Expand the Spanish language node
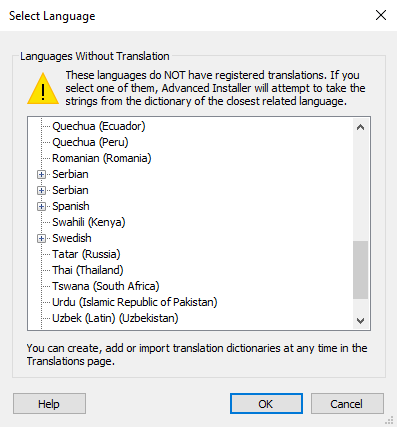Image resolution: width=397 pixels, height=427 pixels. [x=41, y=206]
